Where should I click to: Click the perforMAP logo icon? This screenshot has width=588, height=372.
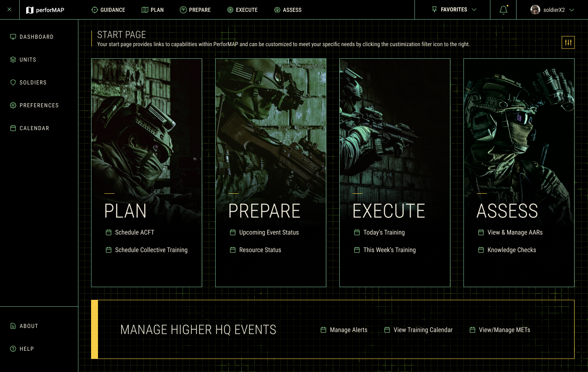coord(30,10)
